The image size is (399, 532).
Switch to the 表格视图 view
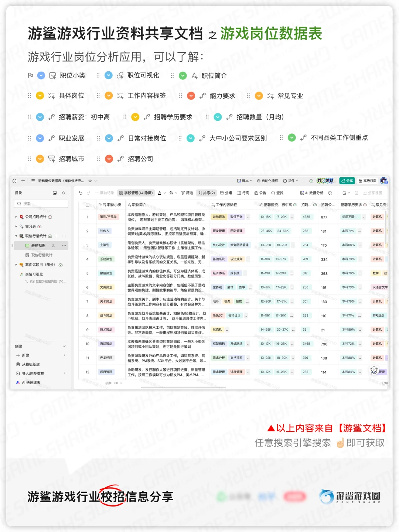click(38, 245)
